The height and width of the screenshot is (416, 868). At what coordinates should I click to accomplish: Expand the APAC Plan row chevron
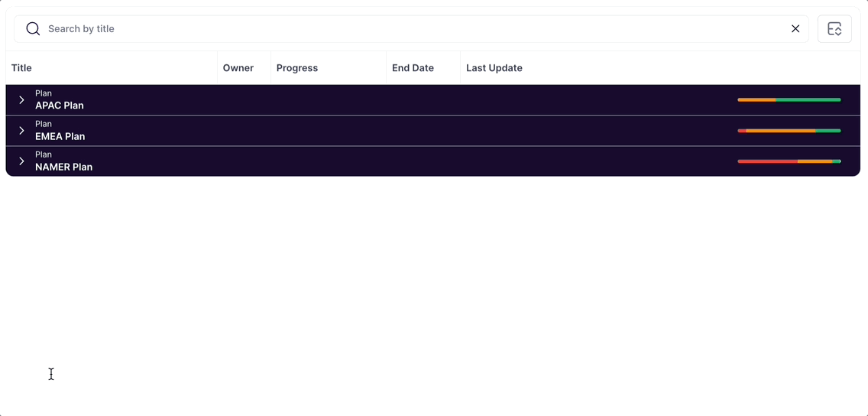coord(21,100)
